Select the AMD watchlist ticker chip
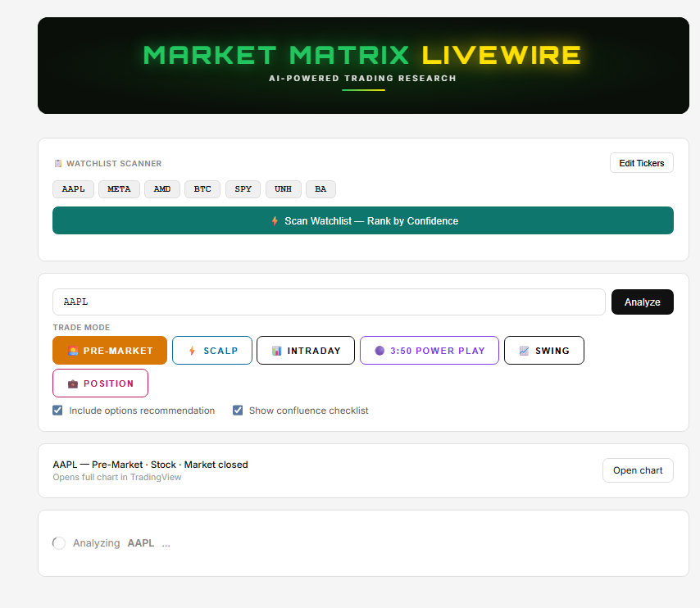Image resolution: width=700 pixels, height=608 pixels. (162, 188)
